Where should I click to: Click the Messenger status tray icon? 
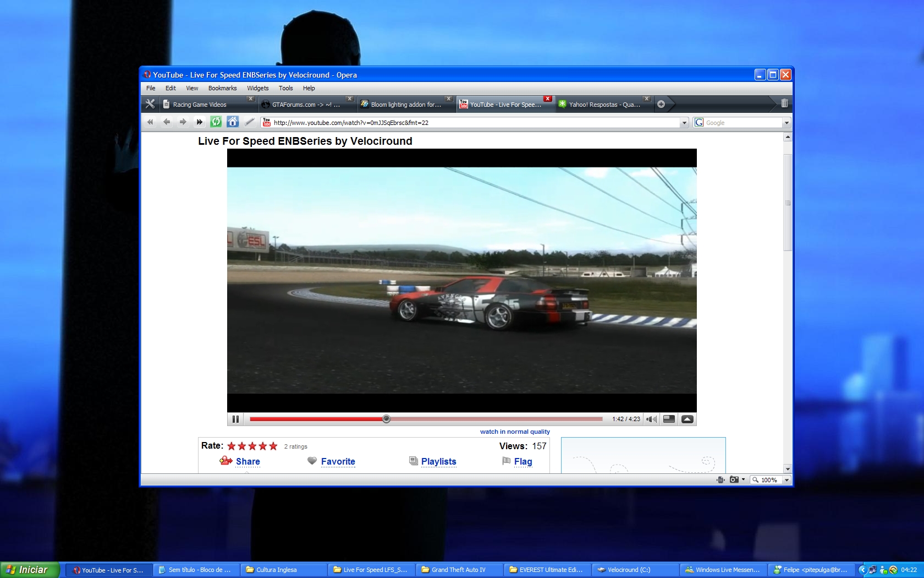coord(883,570)
